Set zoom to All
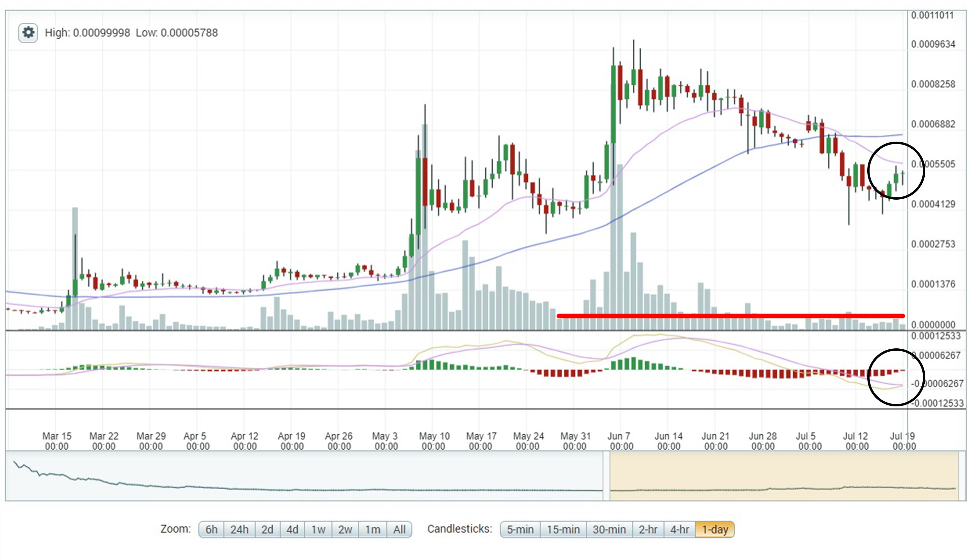This screenshot has width=973, height=560. click(x=399, y=530)
